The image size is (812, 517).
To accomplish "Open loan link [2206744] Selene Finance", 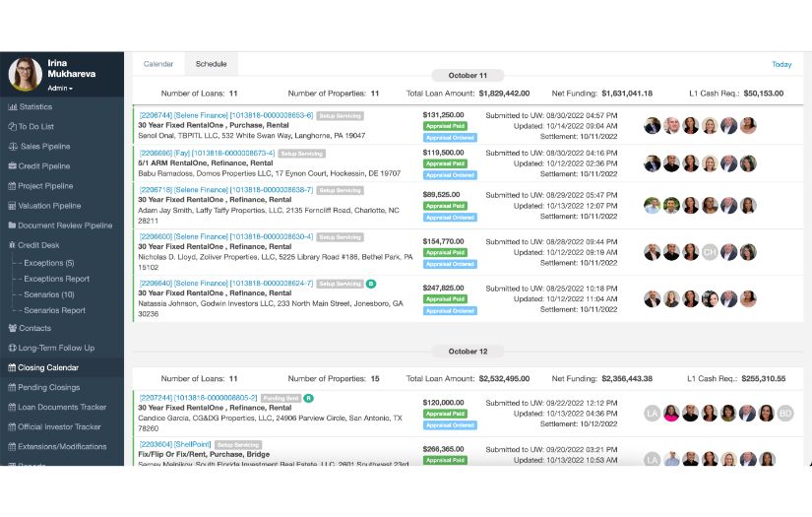I will pos(226,115).
